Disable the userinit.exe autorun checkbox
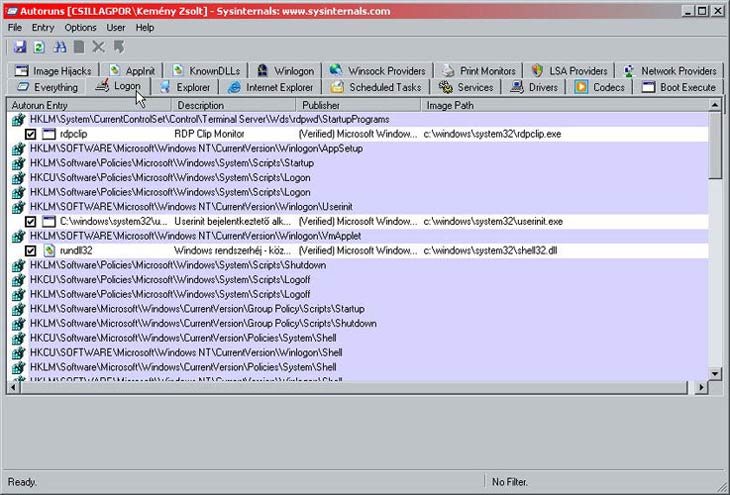 31,221
